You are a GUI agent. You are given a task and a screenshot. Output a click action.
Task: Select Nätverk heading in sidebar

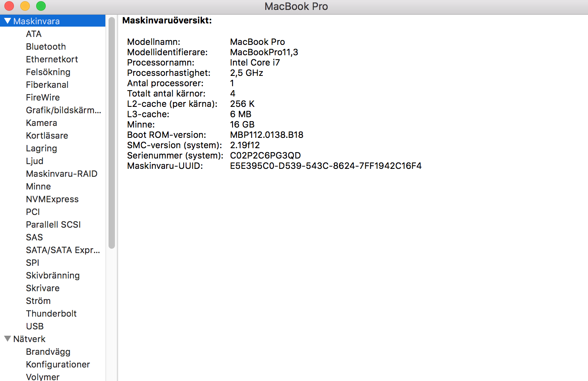(29, 339)
